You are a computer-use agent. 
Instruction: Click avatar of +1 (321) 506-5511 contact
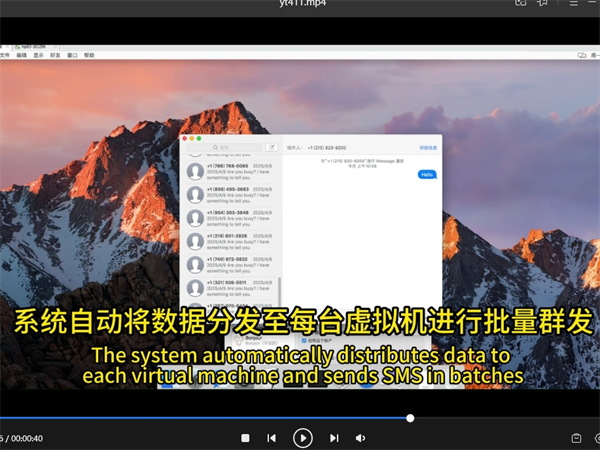tap(195, 287)
